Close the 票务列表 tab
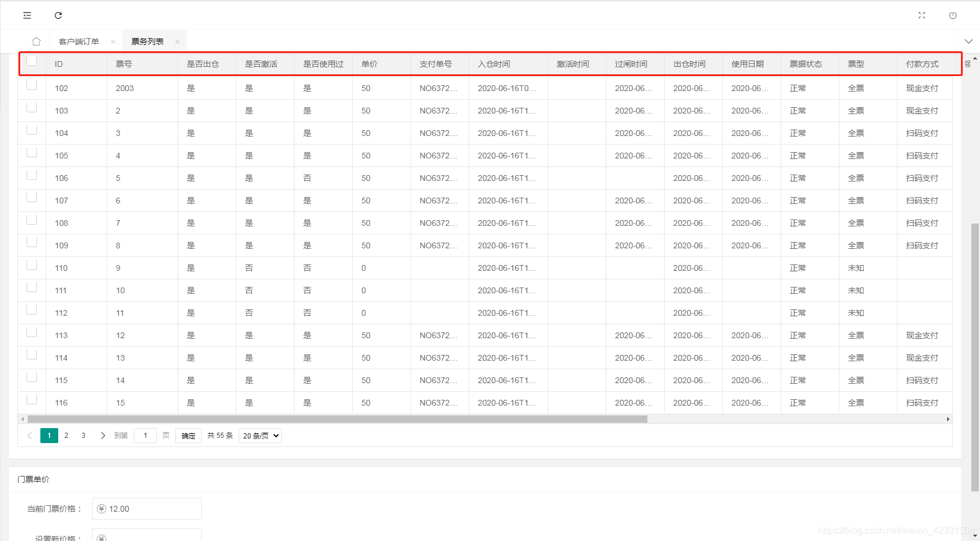Image resolution: width=980 pixels, height=541 pixels. (x=178, y=41)
